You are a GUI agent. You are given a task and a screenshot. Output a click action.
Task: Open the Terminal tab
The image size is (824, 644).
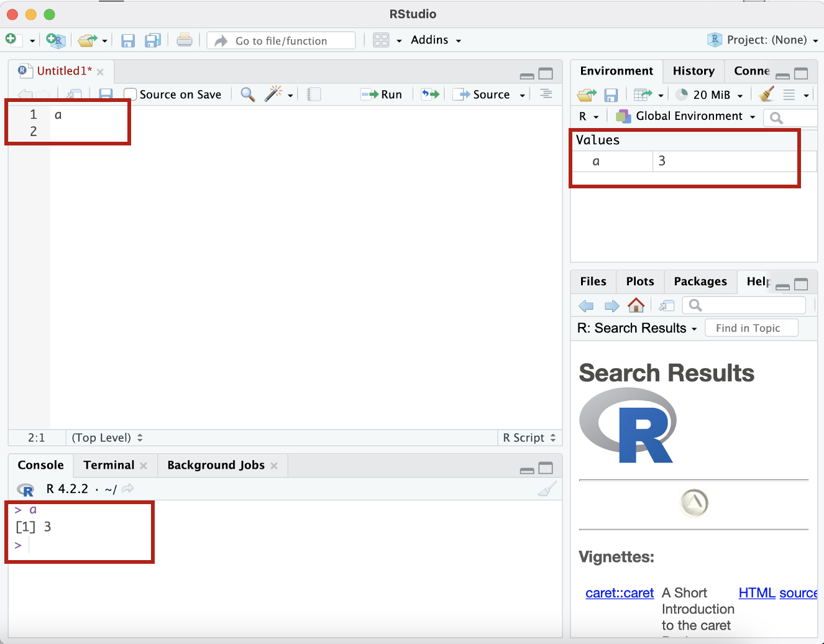(x=109, y=465)
